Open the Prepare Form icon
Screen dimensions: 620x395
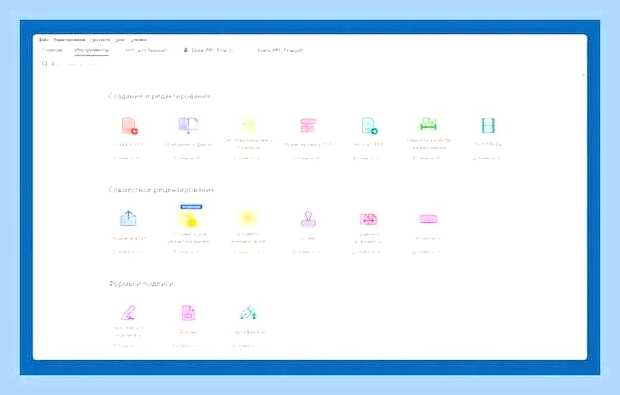(188, 313)
